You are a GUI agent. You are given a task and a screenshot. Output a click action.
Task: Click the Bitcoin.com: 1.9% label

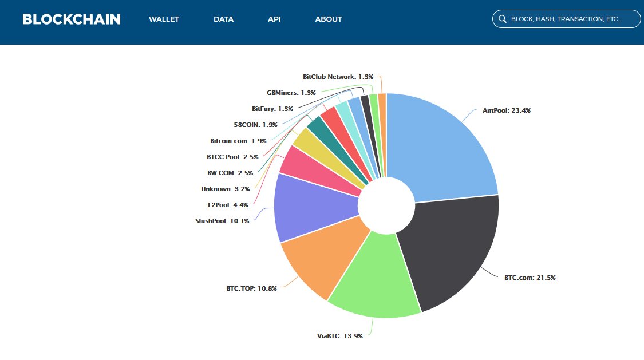(x=238, y=141)
